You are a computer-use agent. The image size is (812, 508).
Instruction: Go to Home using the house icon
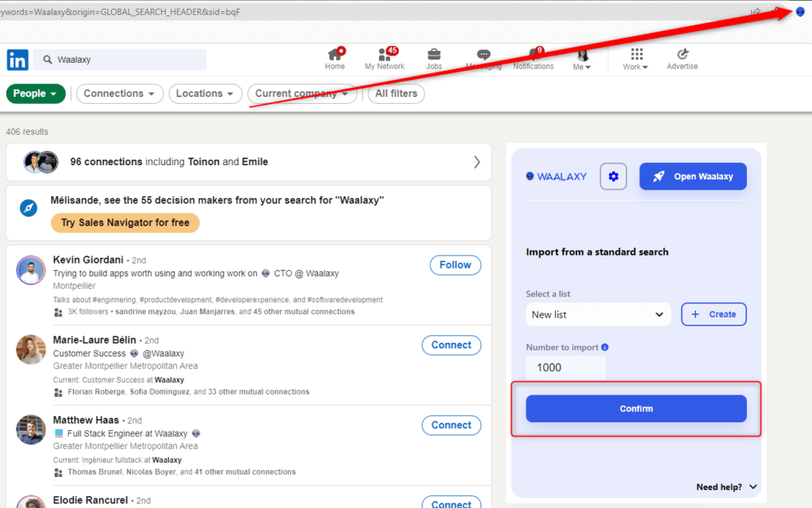tap(335, 56)
